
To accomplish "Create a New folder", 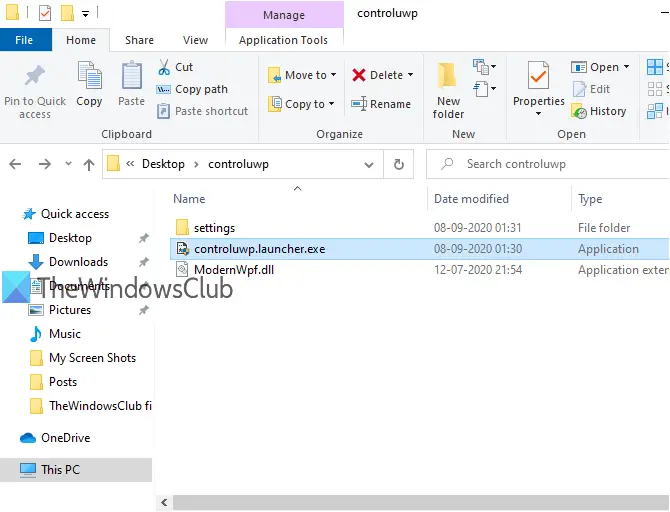I will [x=448, y=90].
